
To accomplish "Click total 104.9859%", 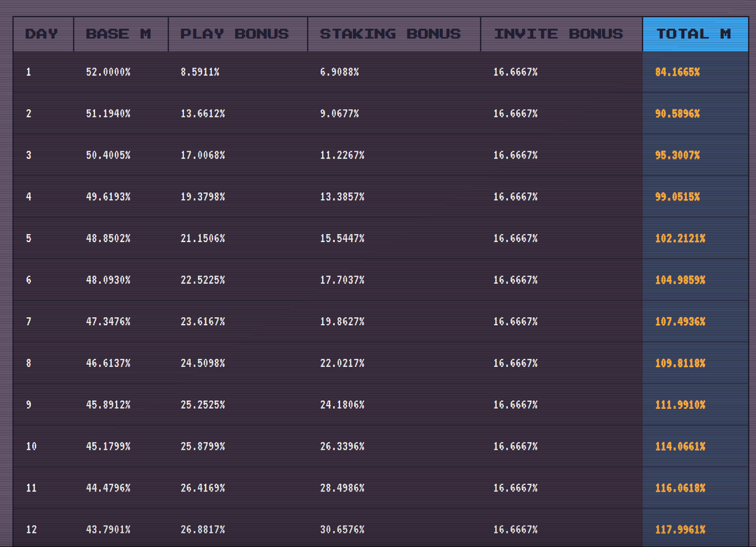I will [680, 280].
